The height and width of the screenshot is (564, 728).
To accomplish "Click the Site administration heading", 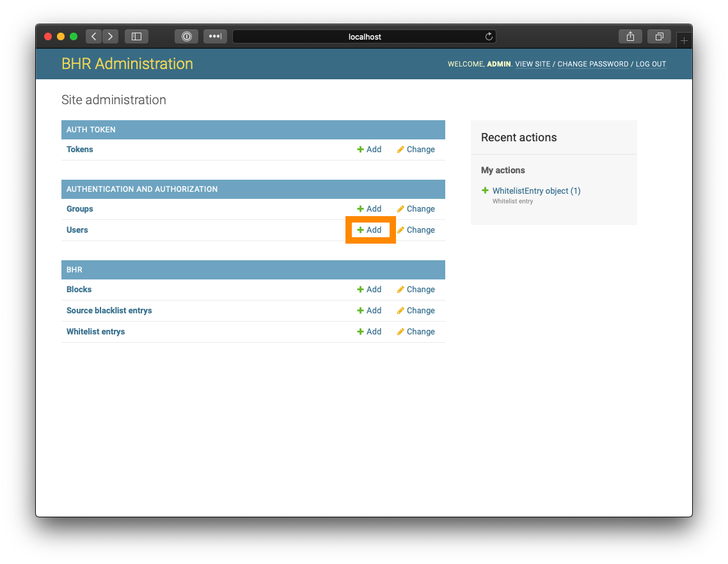I will [x=114, y=100].
